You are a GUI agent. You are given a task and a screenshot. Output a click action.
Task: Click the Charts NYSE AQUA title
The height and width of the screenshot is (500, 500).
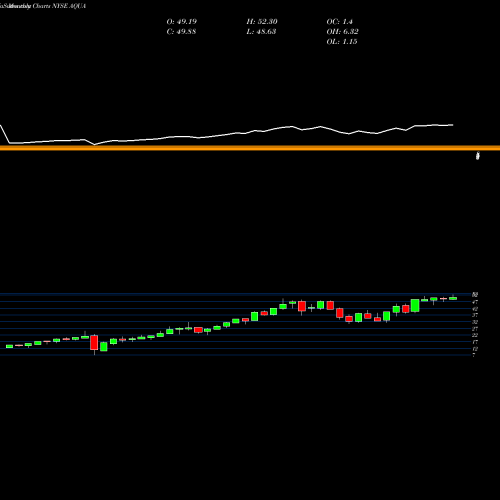[x=59, y=6]
